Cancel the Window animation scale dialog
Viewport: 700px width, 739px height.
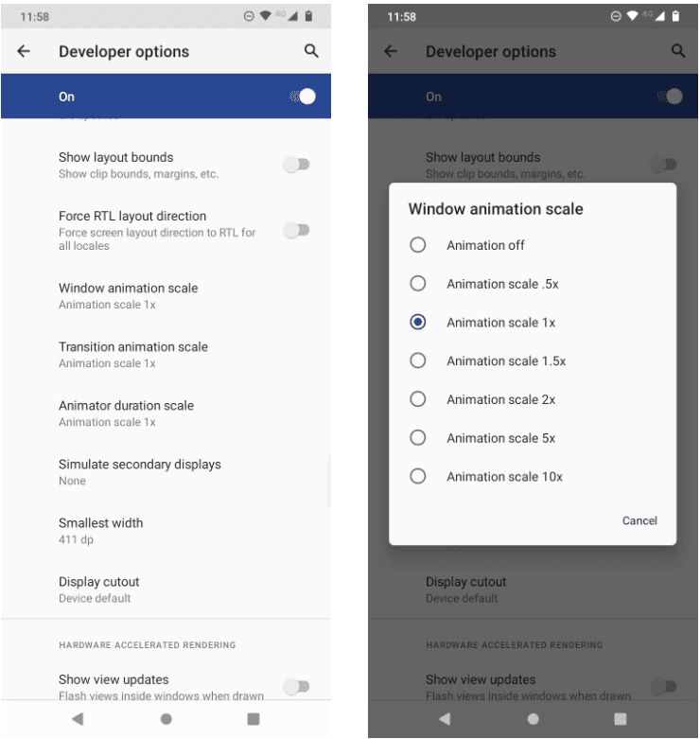(639, 520)
